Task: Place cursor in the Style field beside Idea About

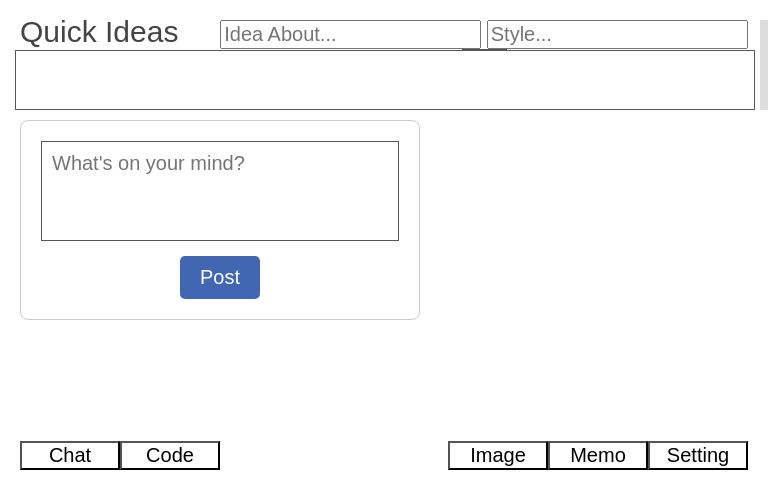Action: pyautogui.click(x=617, y=34)
